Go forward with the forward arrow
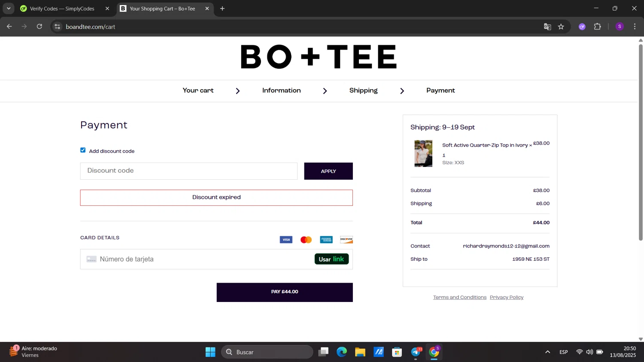 tap(24, 27)
